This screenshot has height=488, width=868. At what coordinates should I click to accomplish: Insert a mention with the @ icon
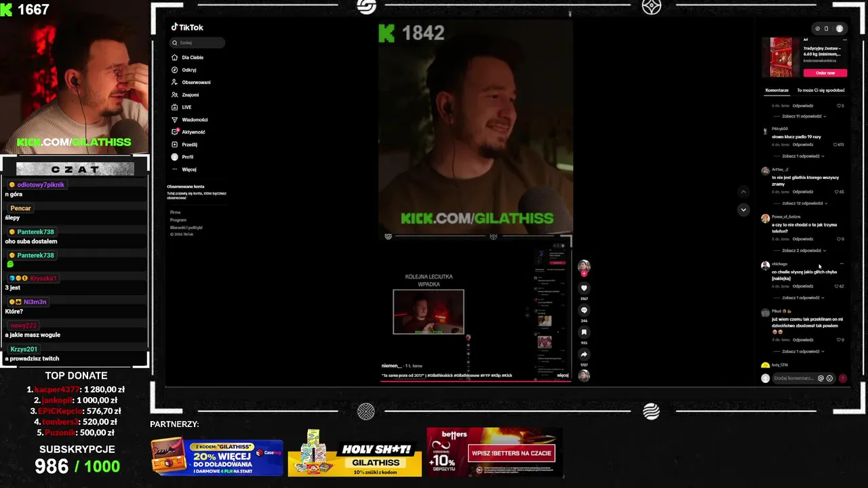pyautogui.click(x=821, y=378)
